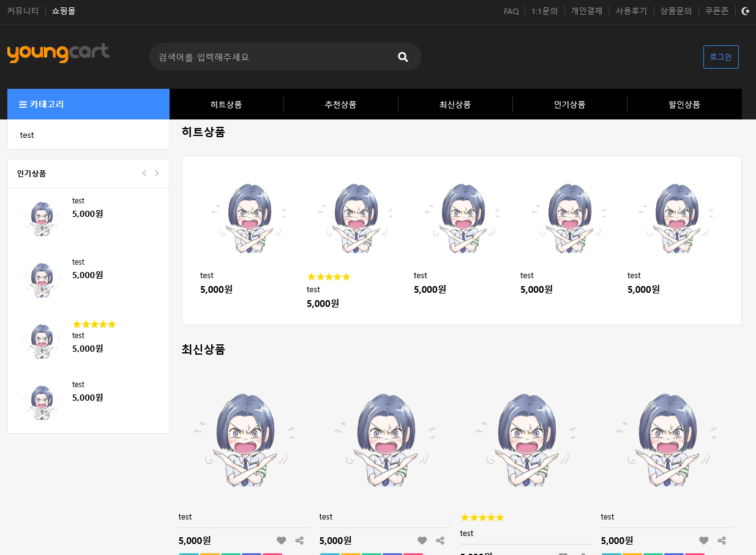The width and height of the screenshot is (756, 555).
Task: Open the FAQ page
Action: (511, 11)
